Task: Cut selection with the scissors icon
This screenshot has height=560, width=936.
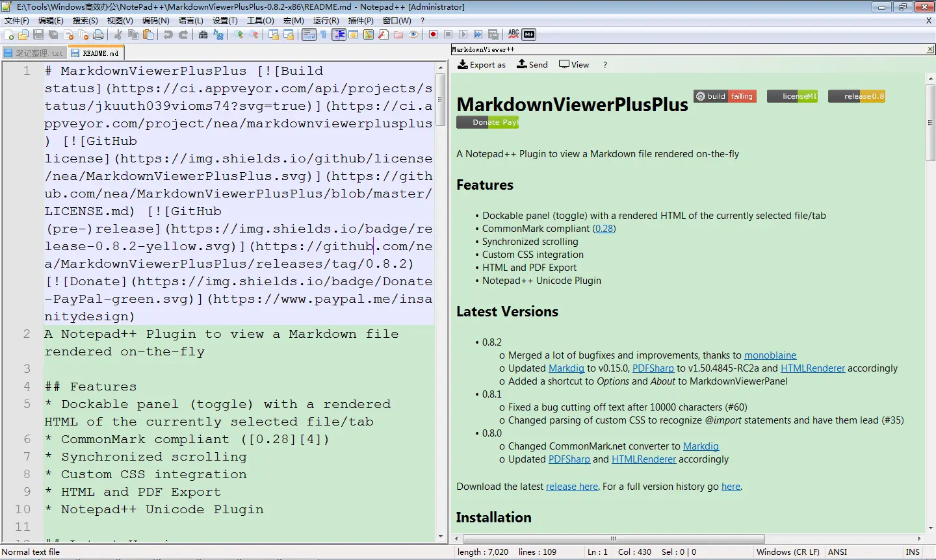Action: (x=118, y=34)
